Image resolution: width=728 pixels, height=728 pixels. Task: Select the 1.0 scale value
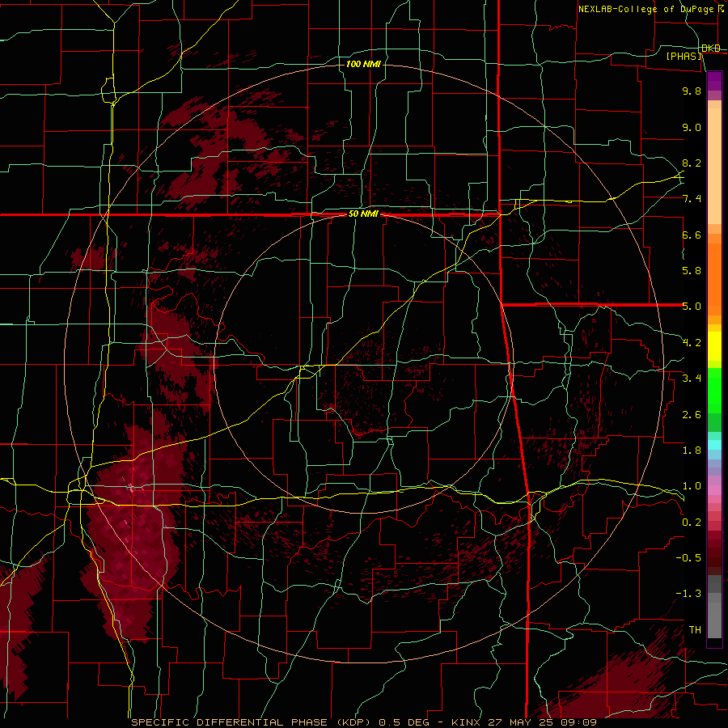click(x=692, y=486)
